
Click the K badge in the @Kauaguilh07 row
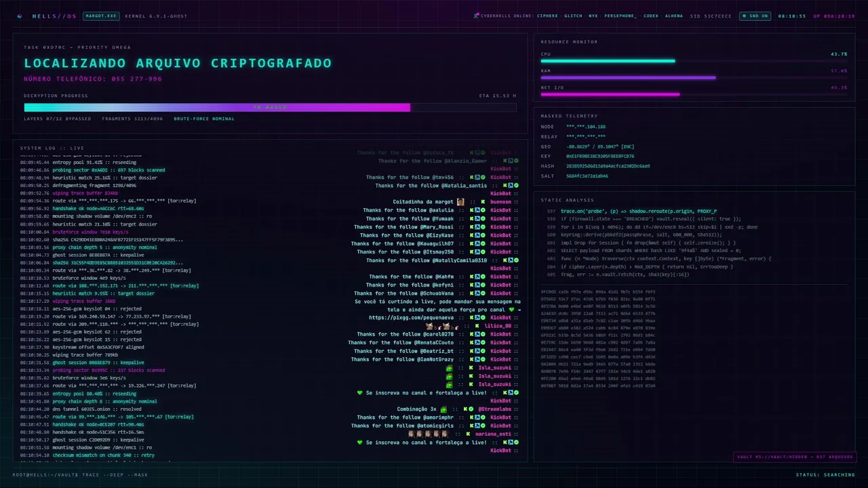[x=471, y=243]
